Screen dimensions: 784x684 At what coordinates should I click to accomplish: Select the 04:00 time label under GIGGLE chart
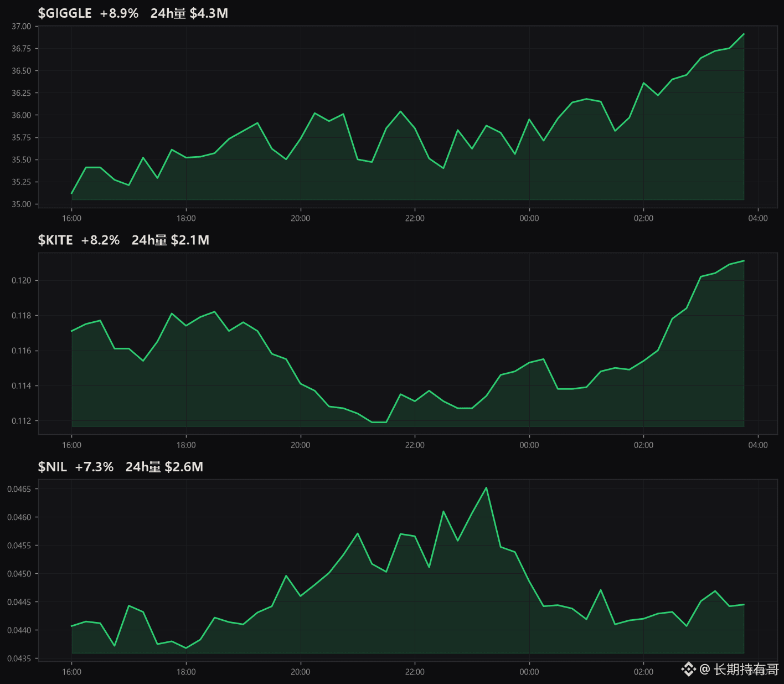(758, 218)
